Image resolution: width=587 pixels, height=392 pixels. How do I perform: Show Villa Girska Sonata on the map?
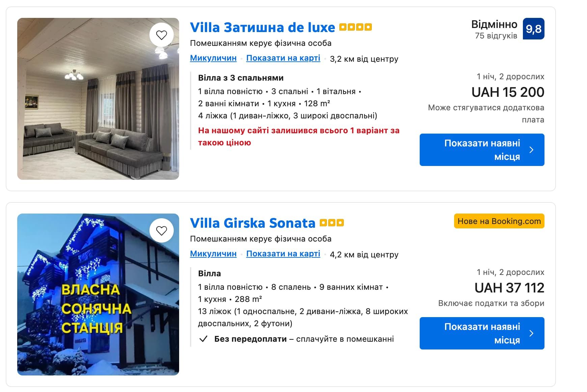click(x=283, y=254)
